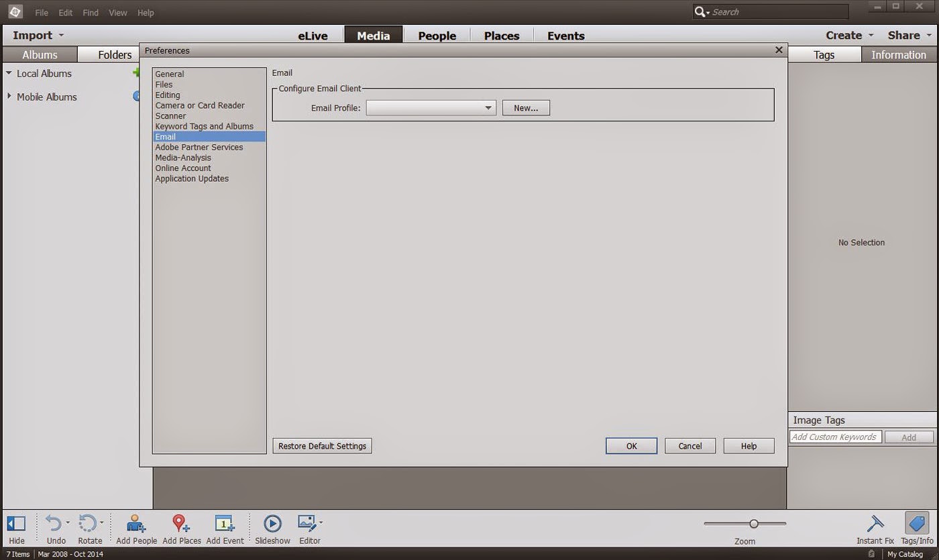Image resolution: width=939 pixels, height=560 pixels.
Task: Click the New... email profile button
Action: click(527, 108)
